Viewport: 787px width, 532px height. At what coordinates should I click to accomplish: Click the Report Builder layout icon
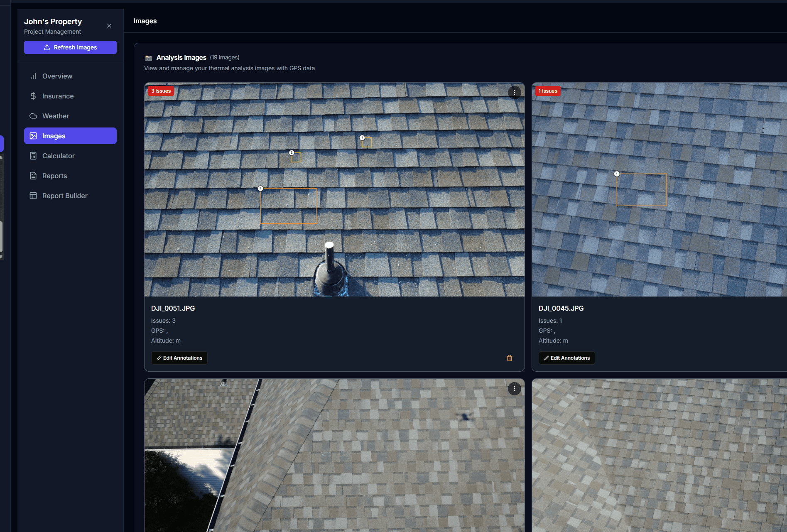[x=33, y=196]
